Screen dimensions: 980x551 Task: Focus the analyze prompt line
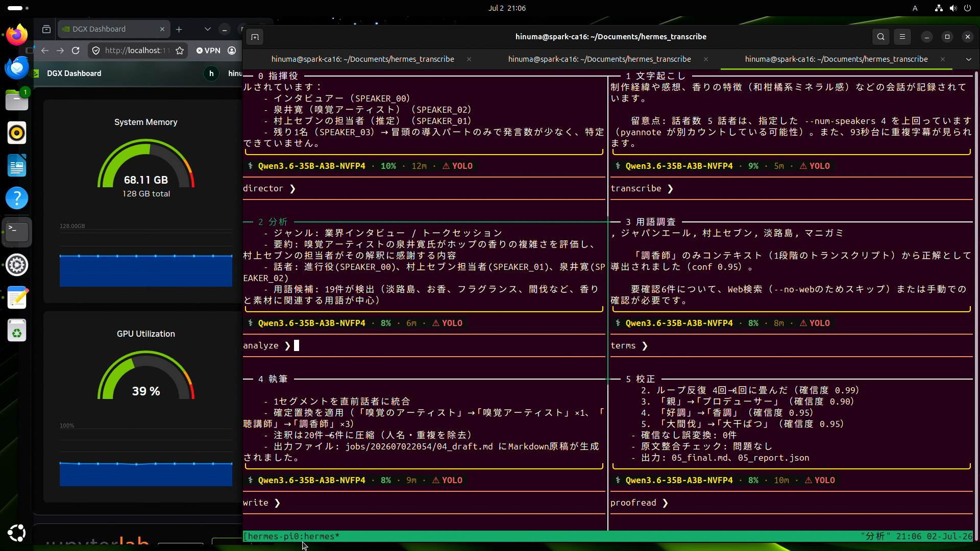[424, 346]
